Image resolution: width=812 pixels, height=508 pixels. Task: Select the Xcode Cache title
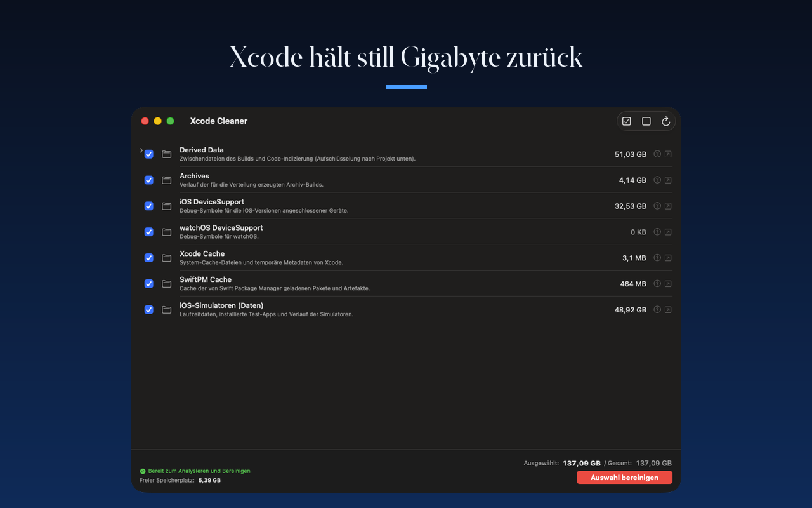[x=202, y=253]
